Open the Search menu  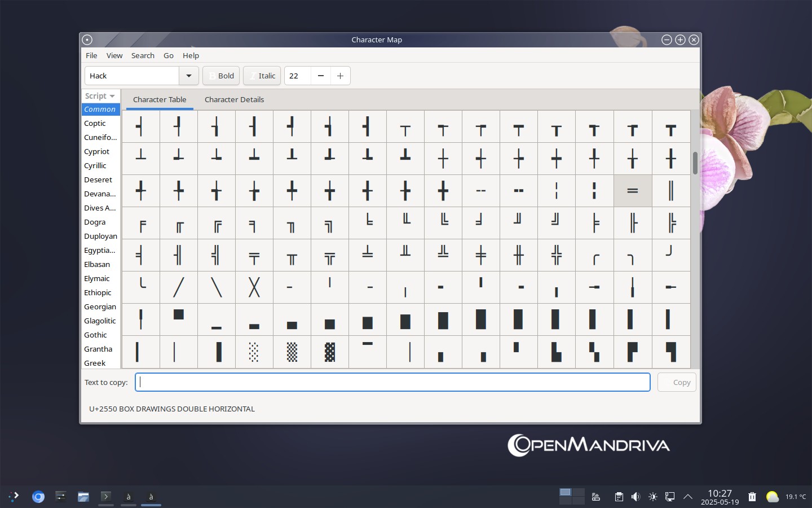[143, 55]
